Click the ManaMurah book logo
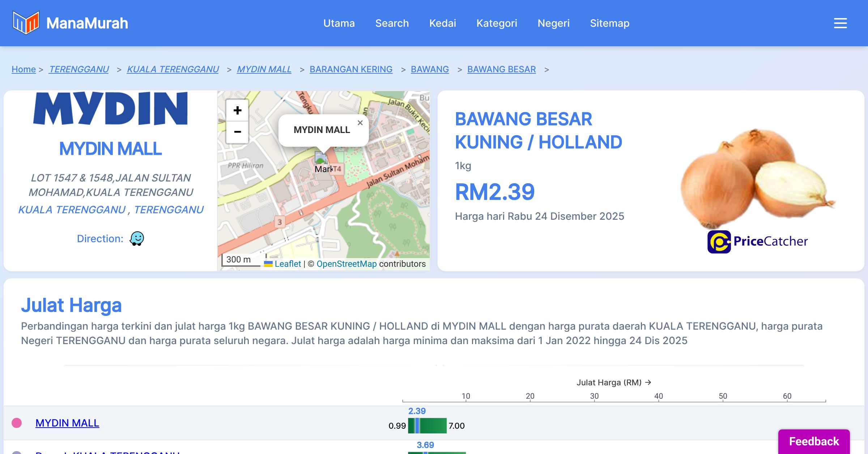The width and height of the screenshot is (868, 454). [26, 23]
